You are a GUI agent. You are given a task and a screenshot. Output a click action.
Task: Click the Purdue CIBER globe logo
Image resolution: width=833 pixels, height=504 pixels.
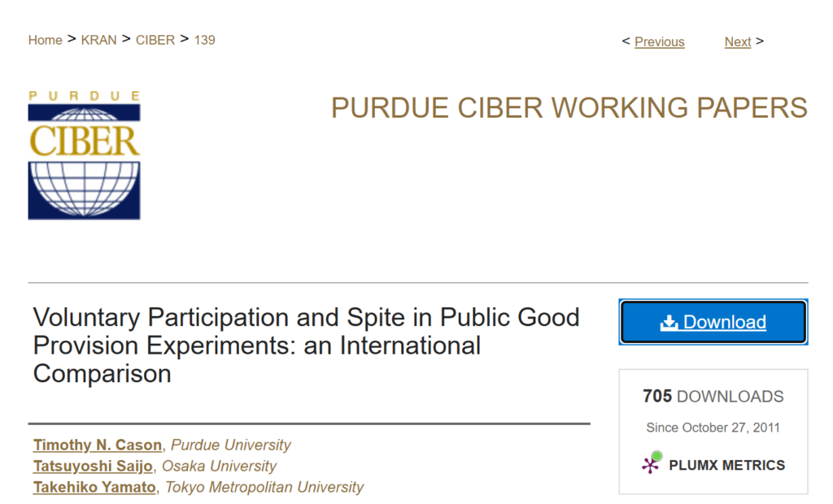(x=84, y=154)
